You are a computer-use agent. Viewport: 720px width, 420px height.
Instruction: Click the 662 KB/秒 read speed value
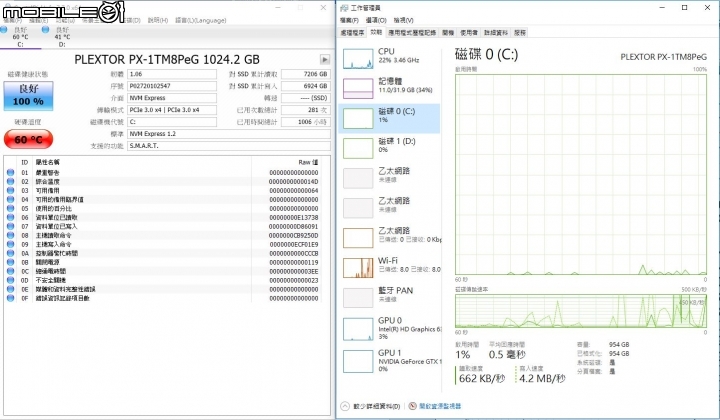click(x=482, y=379)
